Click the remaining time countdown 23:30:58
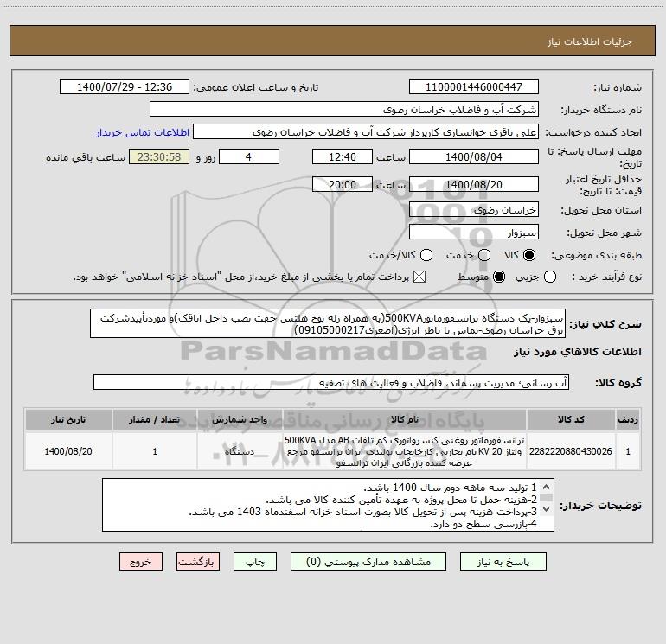The height and width of the screenshot is (644, 666). 159,157
